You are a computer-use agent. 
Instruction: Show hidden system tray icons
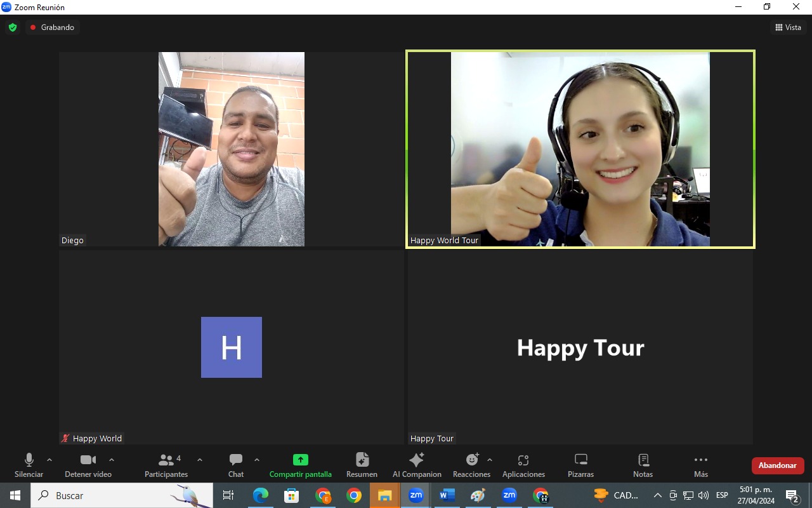pyautogui.click(x=658, y=495)
